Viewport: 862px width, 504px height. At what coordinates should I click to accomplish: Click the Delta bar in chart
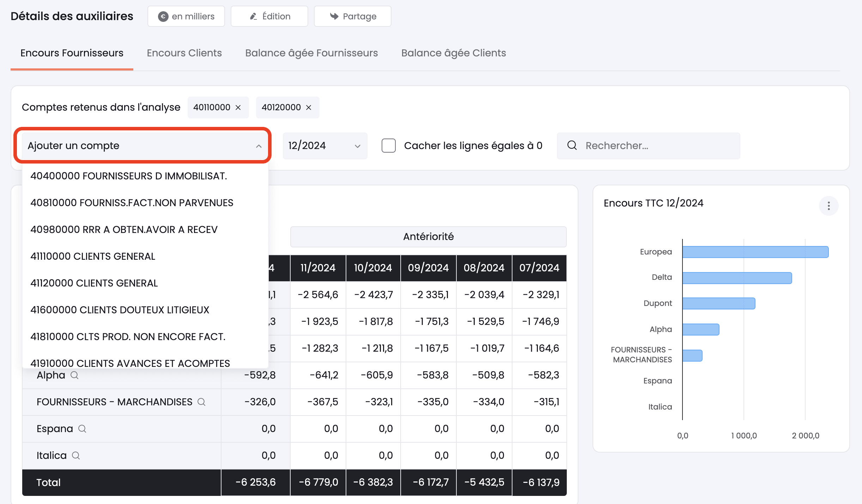tap(737, 278)
